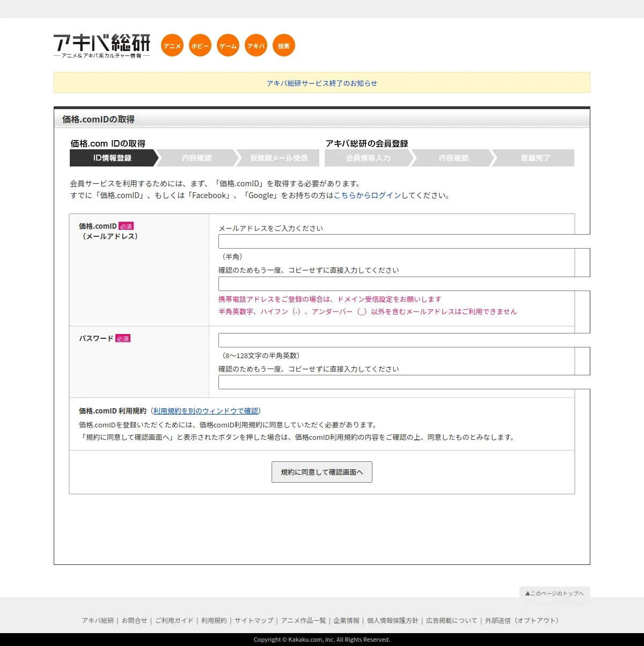Click the アキバ総研 site logo
Image resolution: width=644 pixels, height=646 pixels.
point(102,46)
